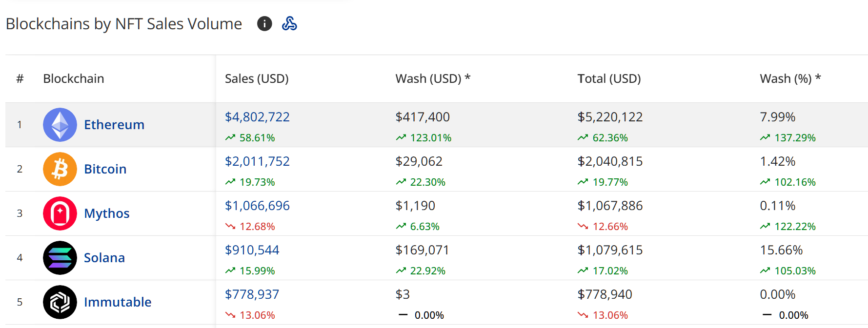Select Immutable wash amount $3

403,294
